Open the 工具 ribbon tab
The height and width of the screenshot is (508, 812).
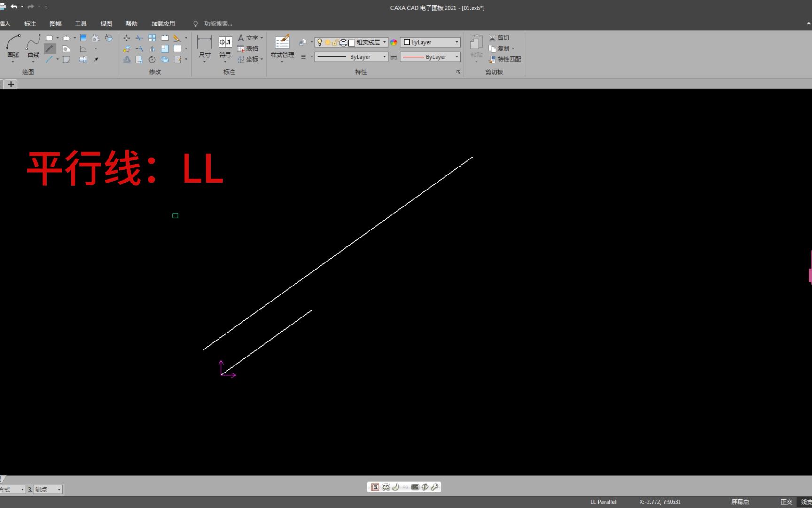pos(81,24)
